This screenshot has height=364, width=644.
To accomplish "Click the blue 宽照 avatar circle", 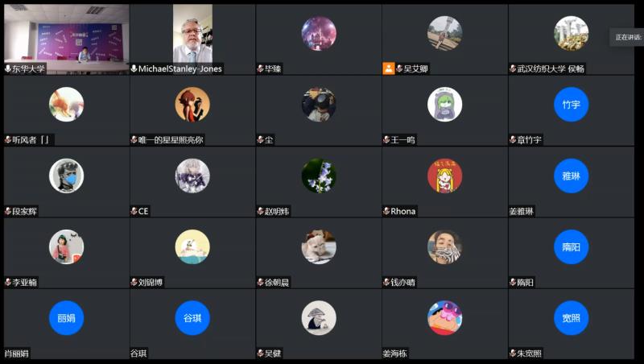I will pos(571,318).
